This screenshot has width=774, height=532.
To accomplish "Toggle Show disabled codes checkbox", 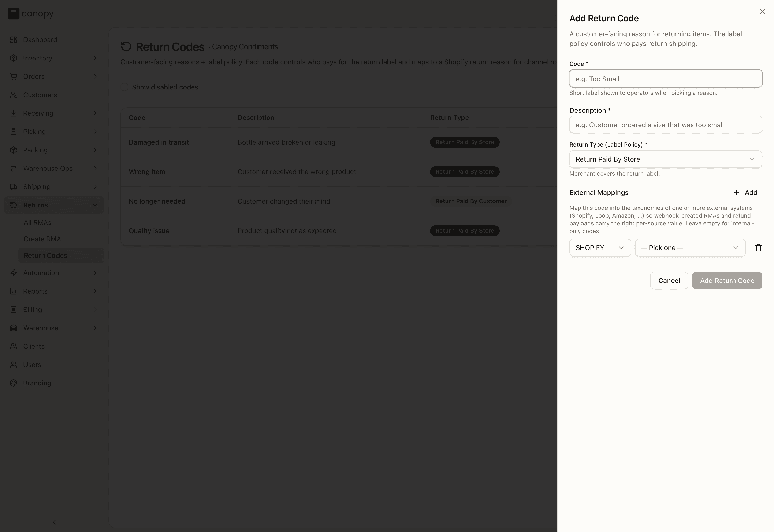I will [124, 87].
